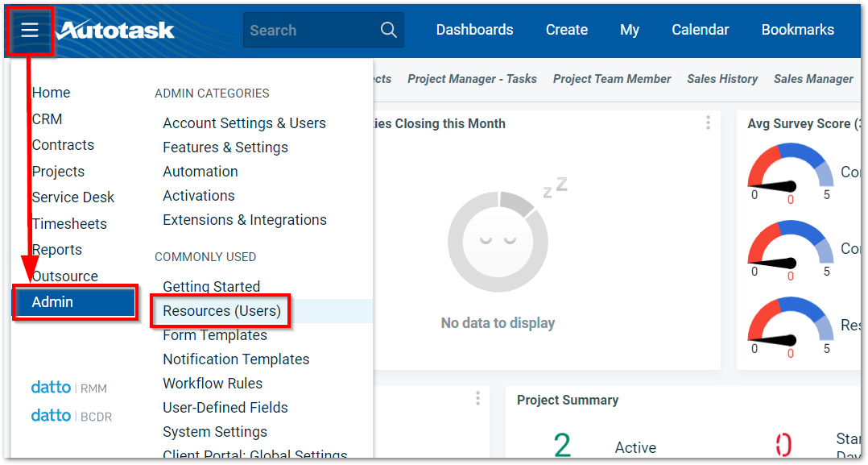
Task: Open the Getting Started page
Action: tap(211, 286)
